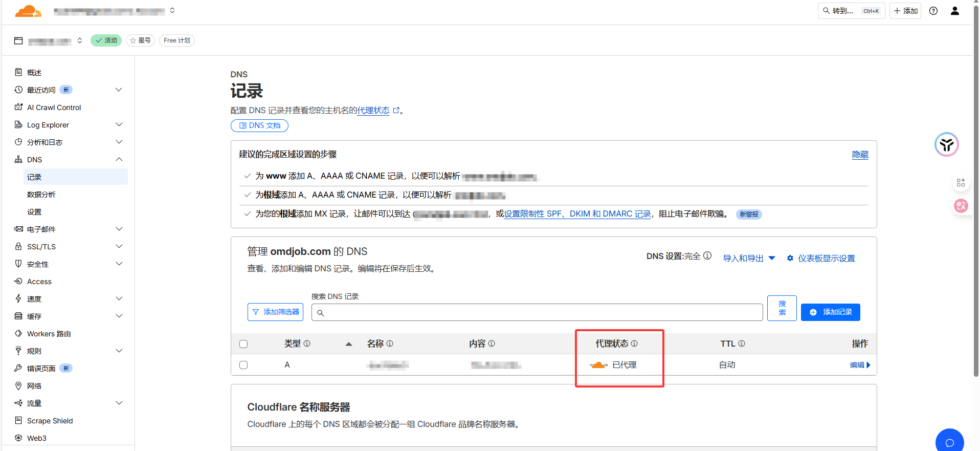Click 编辑 on the A record
This screenshot has height=451, width=980.
[x=860, y=365]
